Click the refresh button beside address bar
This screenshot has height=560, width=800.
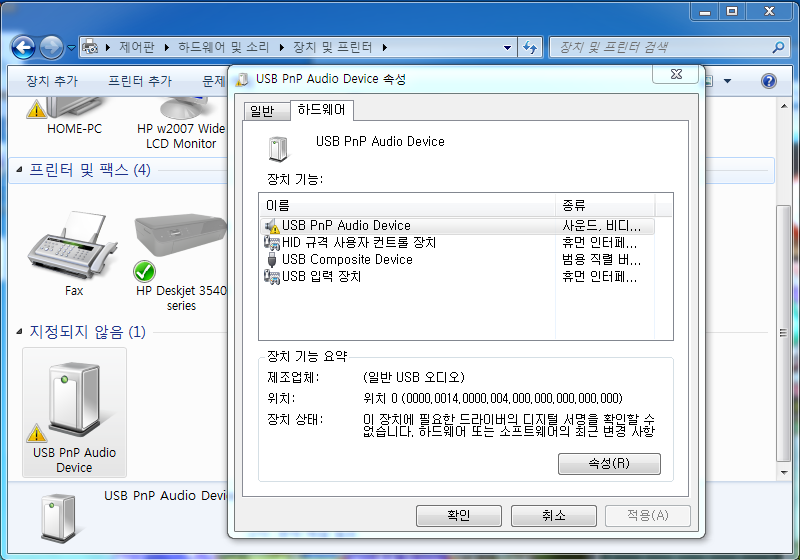click(530, 47)
